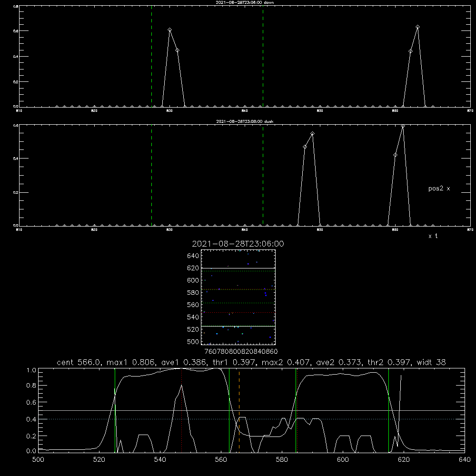Click the upper solid white line in scatter plot
This screenshot has width=476, height=476.
point(238,268)
